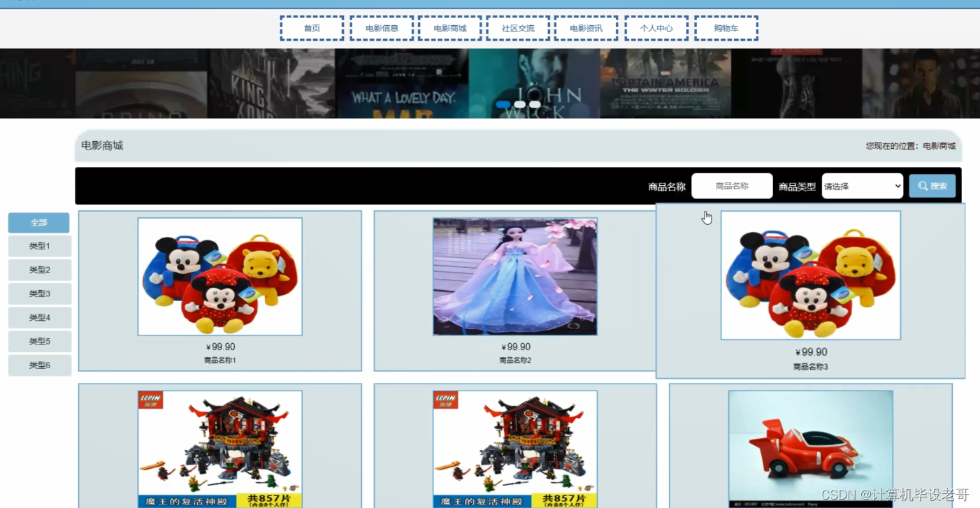Select 社区交流 in the navigation bar
The width and height of the screenshot is (980, 508).
click(518, 29)
